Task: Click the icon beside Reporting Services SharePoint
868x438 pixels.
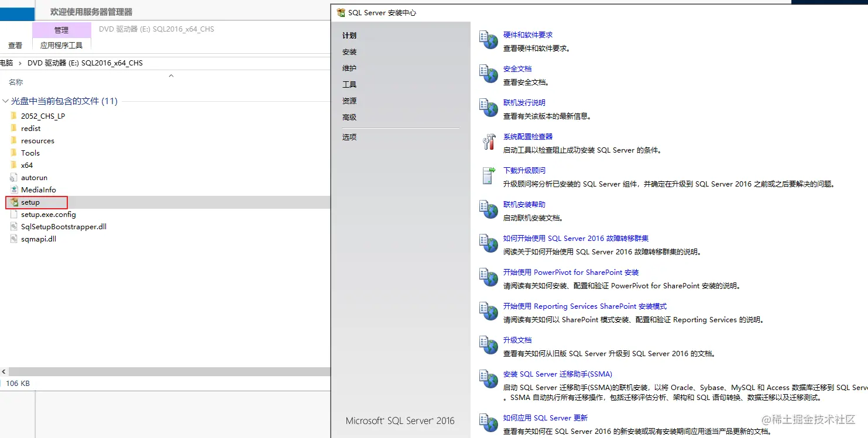Action: 488,312
